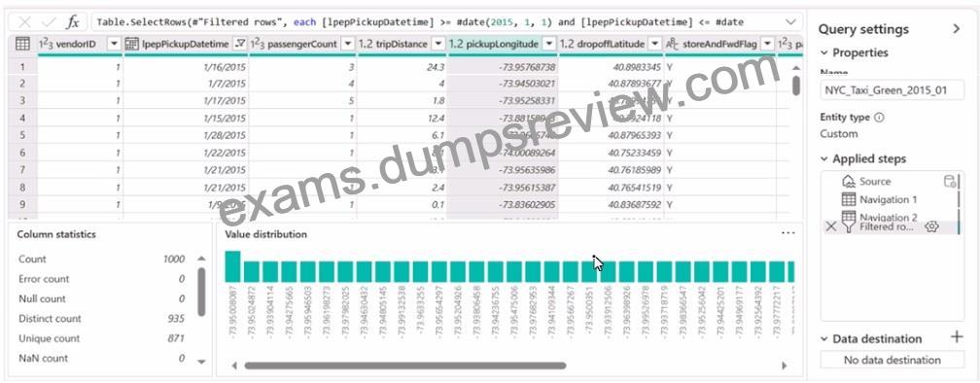
Task: Confirm the formula with the checkmark icon
Action: tap(49, 21)
